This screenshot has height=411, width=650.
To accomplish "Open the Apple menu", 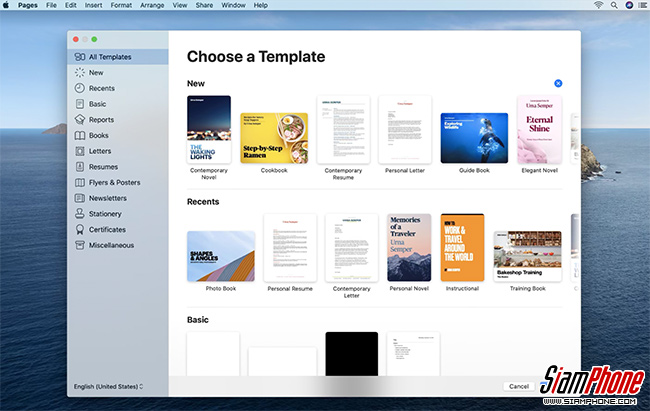I will pyautogui.click(x=6, y=5).
